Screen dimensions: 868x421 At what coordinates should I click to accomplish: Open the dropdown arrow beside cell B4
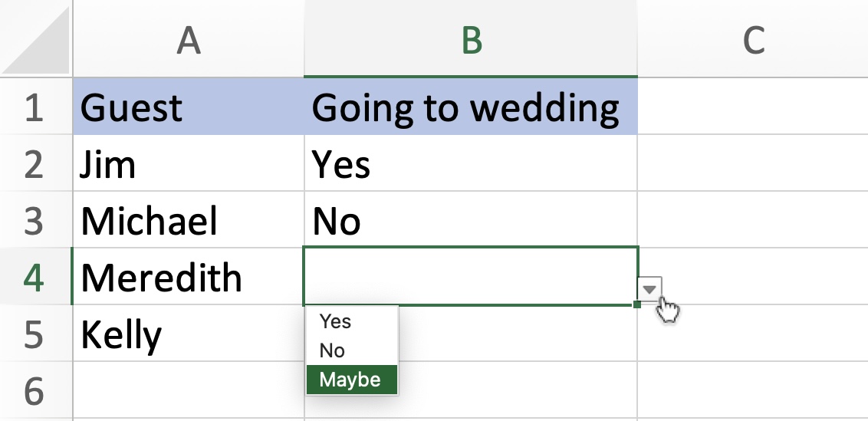coord(650,289)
